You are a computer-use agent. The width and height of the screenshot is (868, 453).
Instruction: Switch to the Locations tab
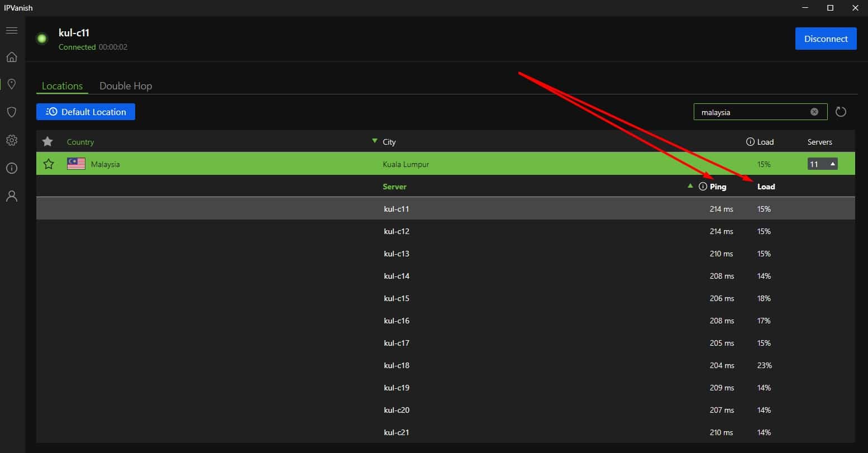(x=62, y=86)
